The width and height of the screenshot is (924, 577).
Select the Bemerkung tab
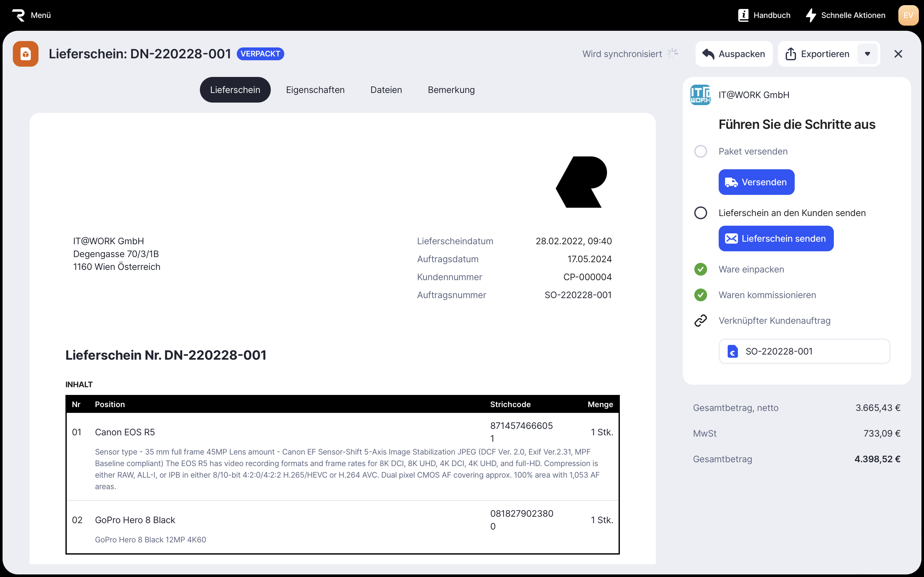click(451, 90)
